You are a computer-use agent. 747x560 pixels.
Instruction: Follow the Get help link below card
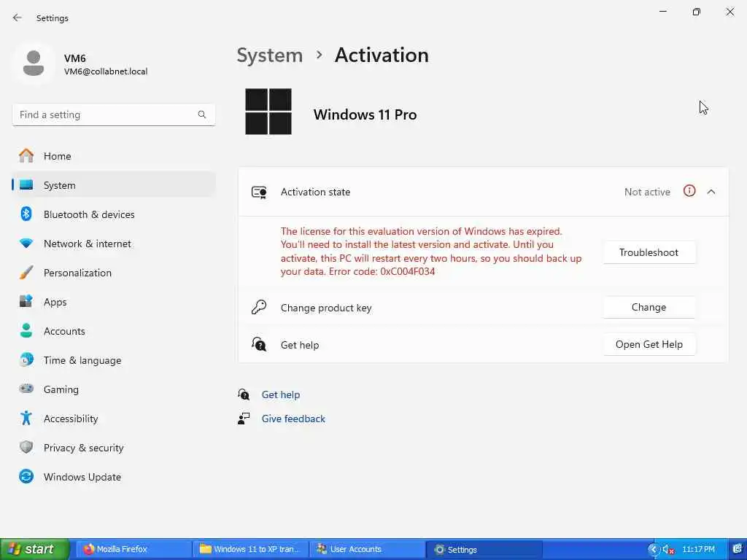click(x=281, y=394)
